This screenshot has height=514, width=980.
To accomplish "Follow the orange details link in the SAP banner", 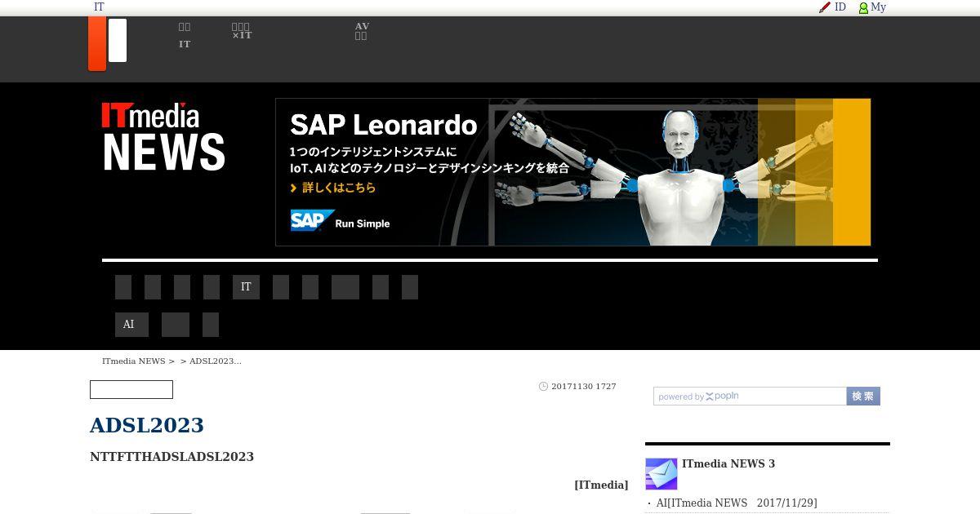I will tap(333, 188).
